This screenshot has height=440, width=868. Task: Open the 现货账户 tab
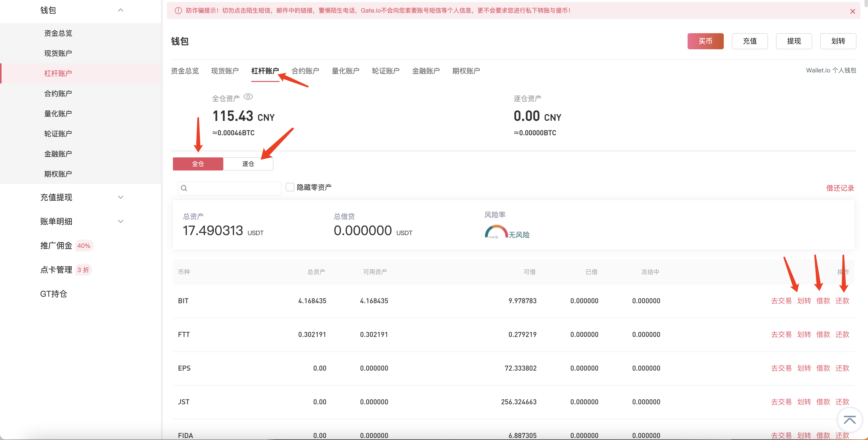pyautogui.click(x=225, y=71)
